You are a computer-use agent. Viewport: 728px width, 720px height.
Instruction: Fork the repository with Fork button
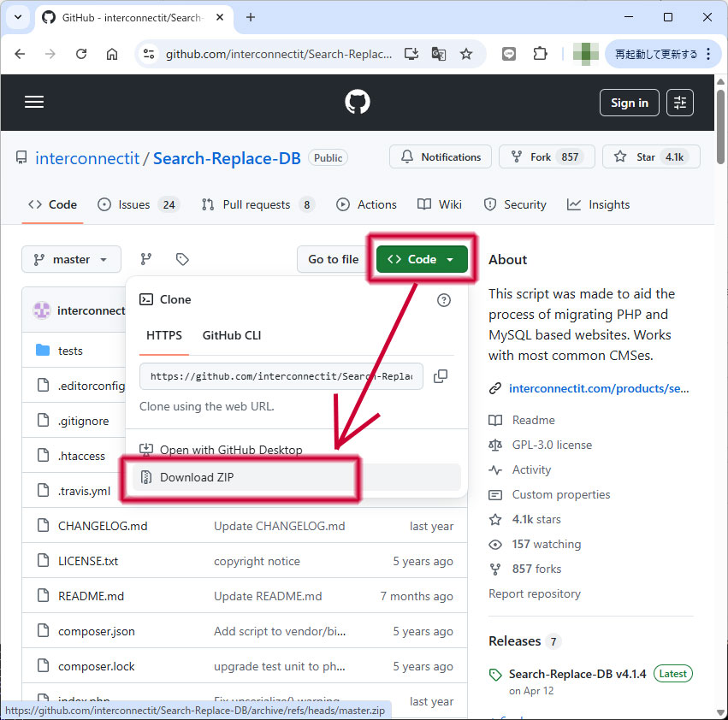pyautogui.click(x=547, y=156)
